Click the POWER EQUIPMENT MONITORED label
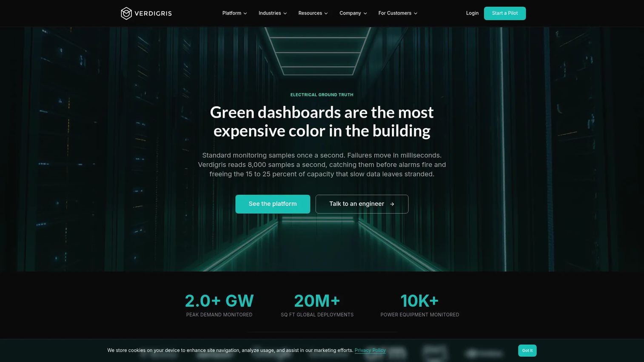Image resolution: width=644 pixels, height=362 pixels. pos(420,315)
